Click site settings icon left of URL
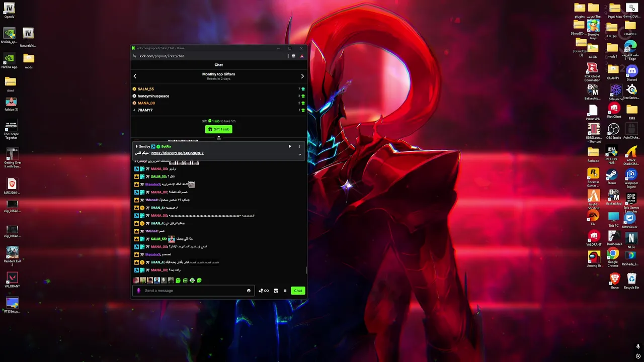This screenshot has height=362, width=644. tap(135, 56)
